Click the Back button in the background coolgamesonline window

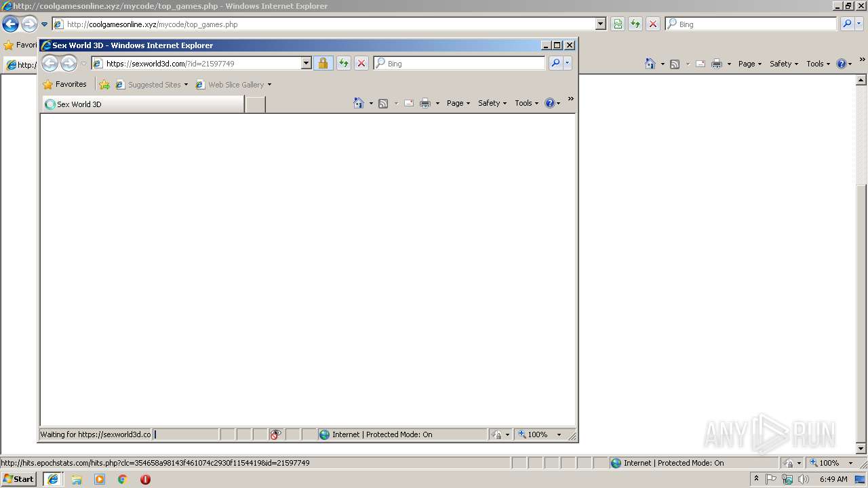pyautogui.click(x=10, y=24)
